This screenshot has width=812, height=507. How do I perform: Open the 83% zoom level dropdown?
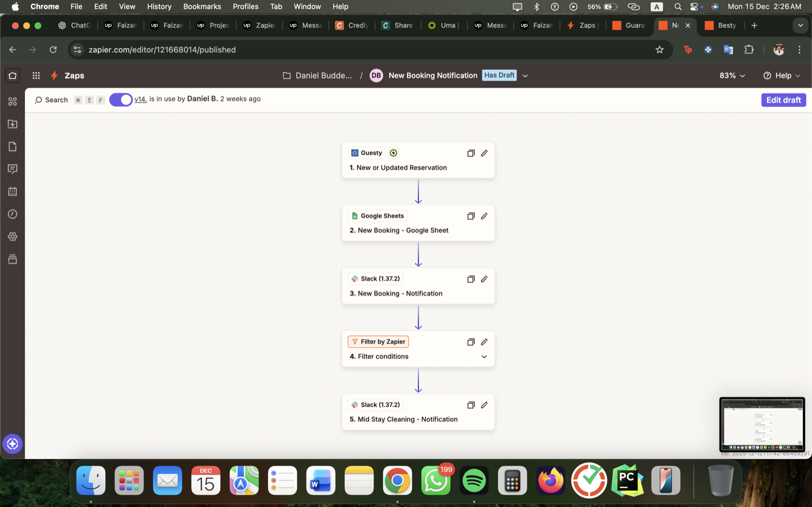[x=732, y=76]
